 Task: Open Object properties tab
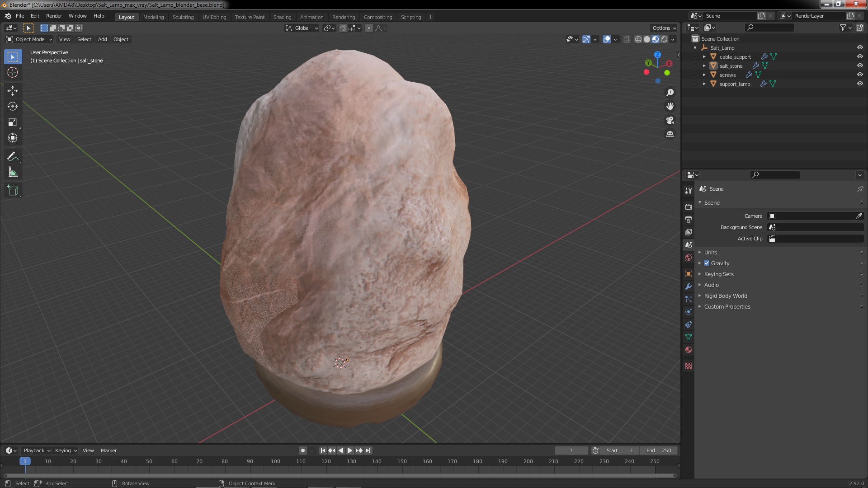pyautogui.click(x=688, y=274)
